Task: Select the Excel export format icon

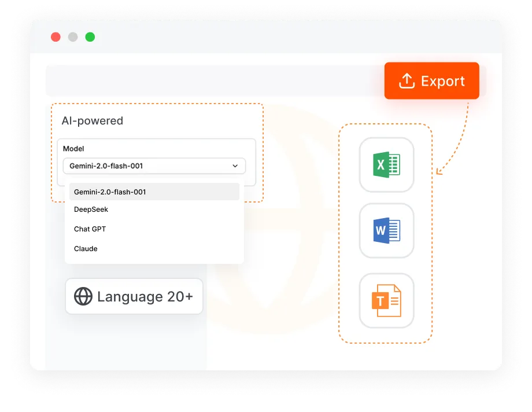Action: [x=386, y=165]
